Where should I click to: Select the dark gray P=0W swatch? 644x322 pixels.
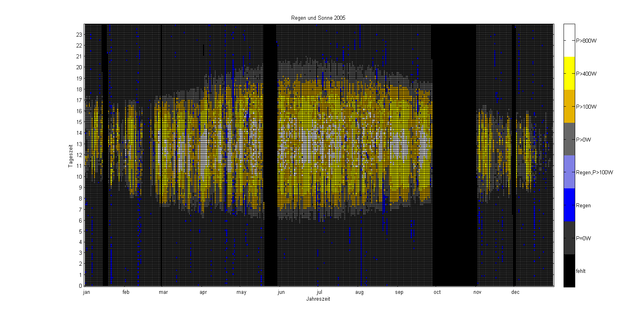click(x=569, y=238)
